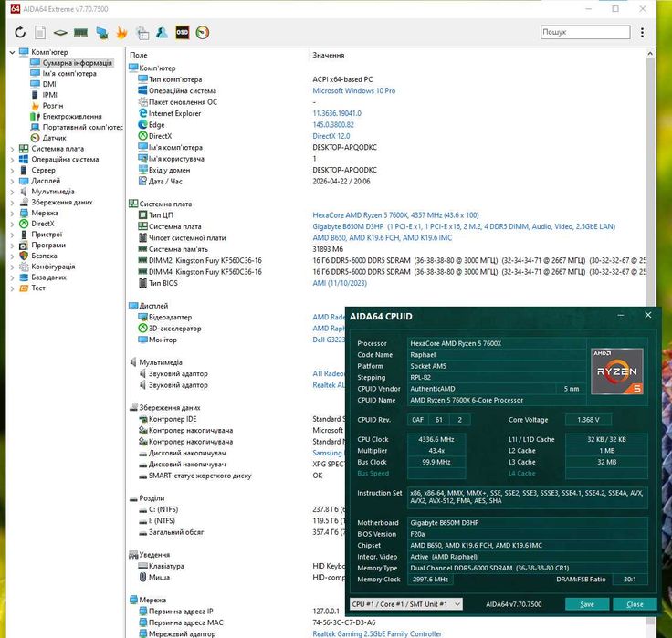Click the Windows logo beside Операційна система row
Viewport: 672px width, 638px height.
tap(142, 91)
